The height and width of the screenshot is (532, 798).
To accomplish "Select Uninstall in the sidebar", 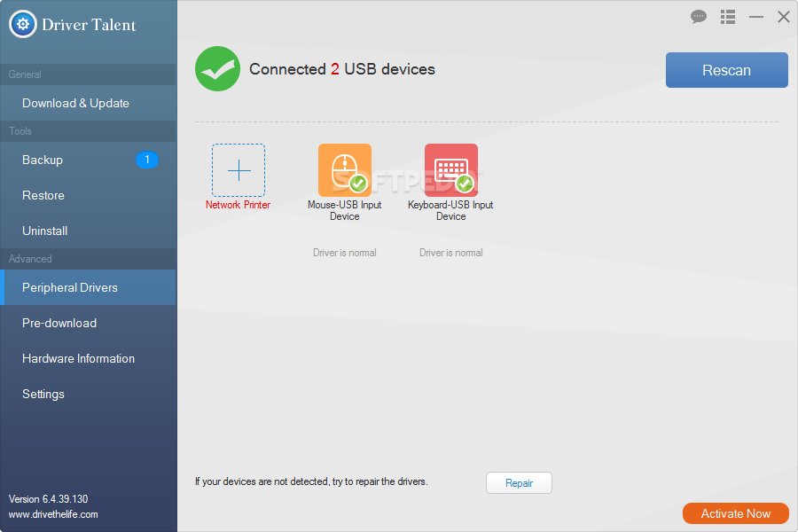I will [x=89, y=231].
